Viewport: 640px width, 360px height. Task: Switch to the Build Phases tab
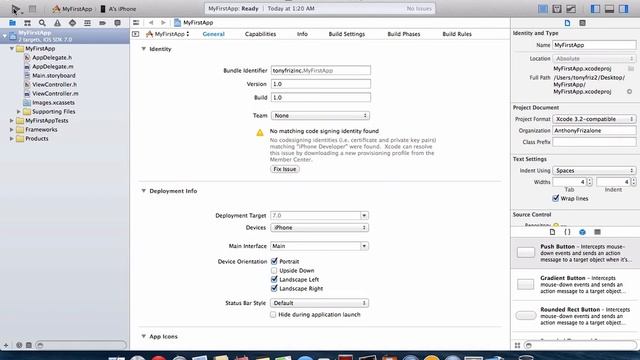[x=404, y=34]
